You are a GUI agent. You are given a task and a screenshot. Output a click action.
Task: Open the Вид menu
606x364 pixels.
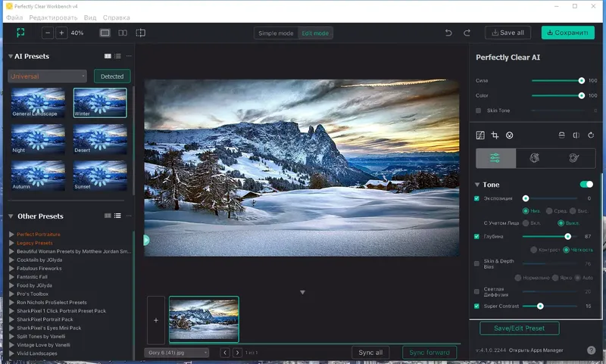[90, 17]
